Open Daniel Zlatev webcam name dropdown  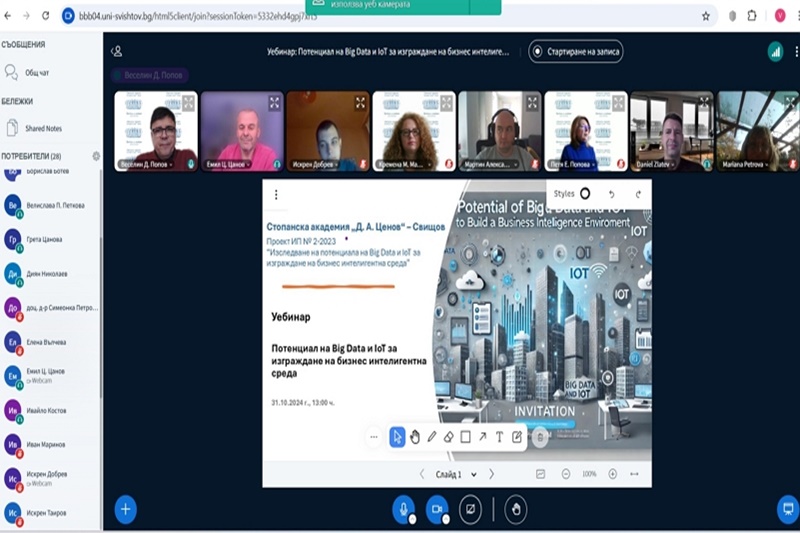656,164
